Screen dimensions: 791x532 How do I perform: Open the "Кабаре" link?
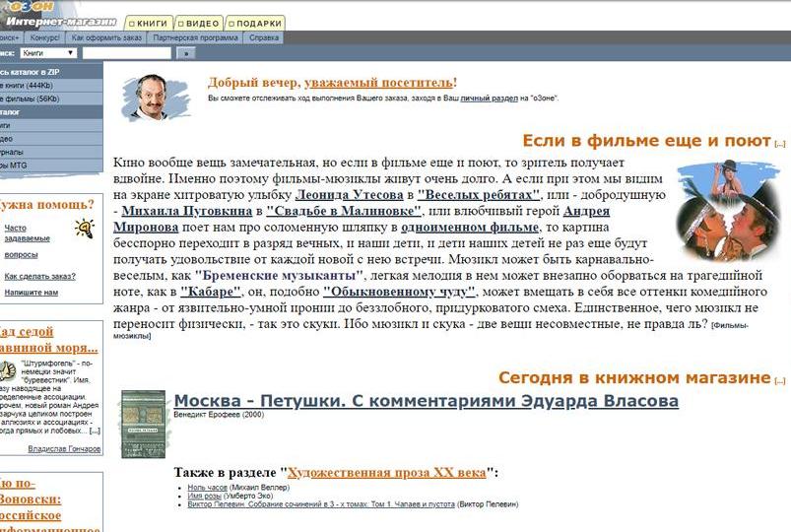pos(211,292)
